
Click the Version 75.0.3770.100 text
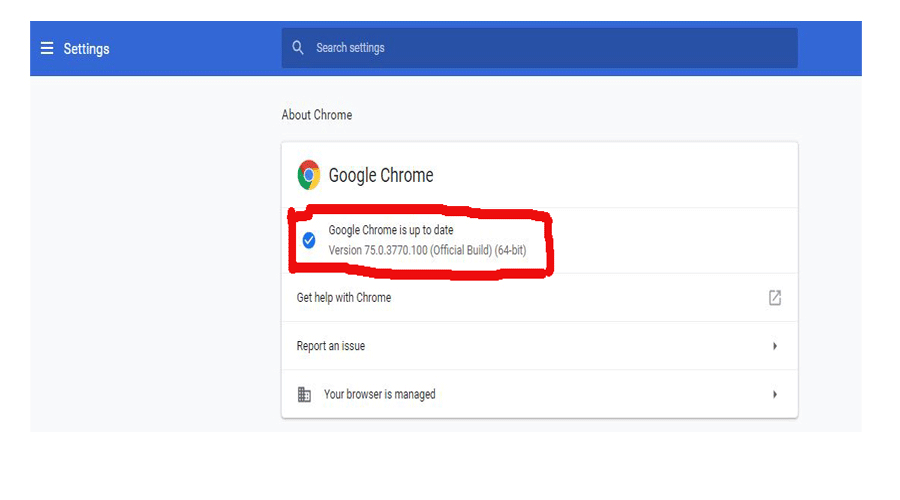tap(427, 250)
